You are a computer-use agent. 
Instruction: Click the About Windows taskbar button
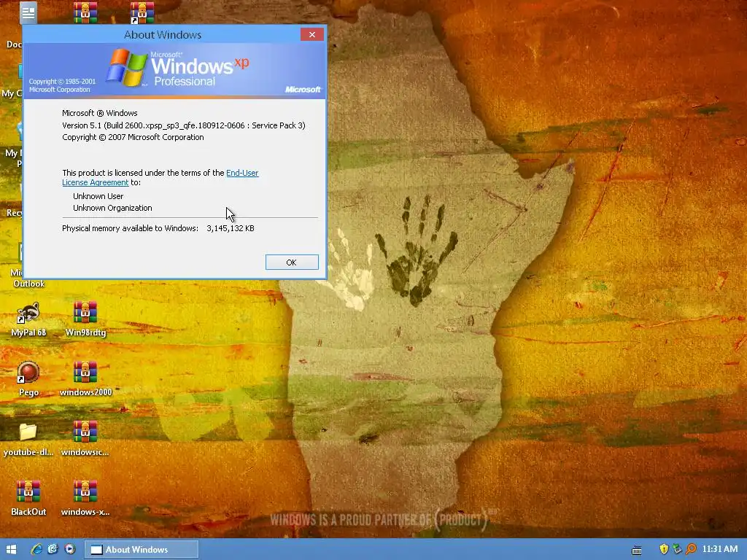142,550
